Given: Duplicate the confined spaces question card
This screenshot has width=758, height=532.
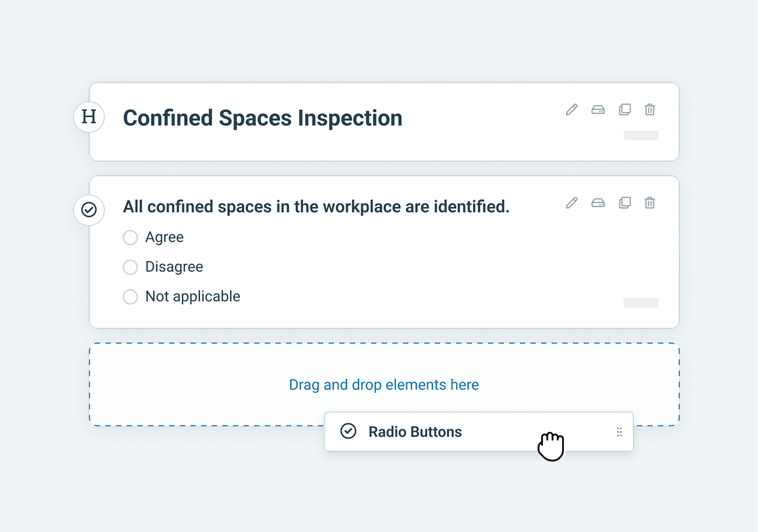Looking at the screenshot, I should 625,203.
